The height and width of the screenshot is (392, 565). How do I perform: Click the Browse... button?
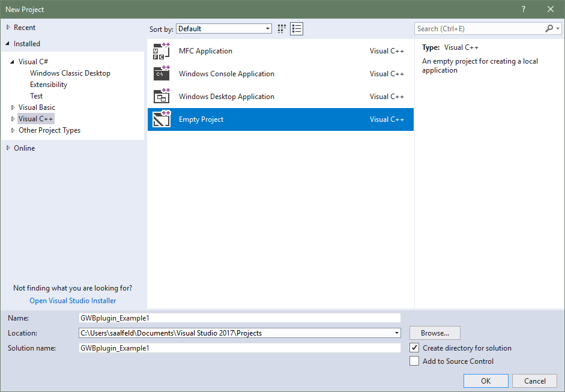pos(435,333)
